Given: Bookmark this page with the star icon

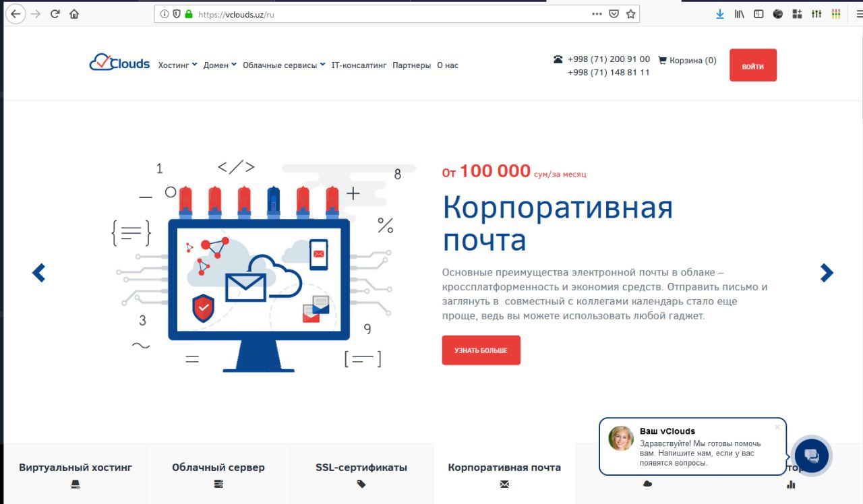Looking at the screenshot, I should click(630, 13).
